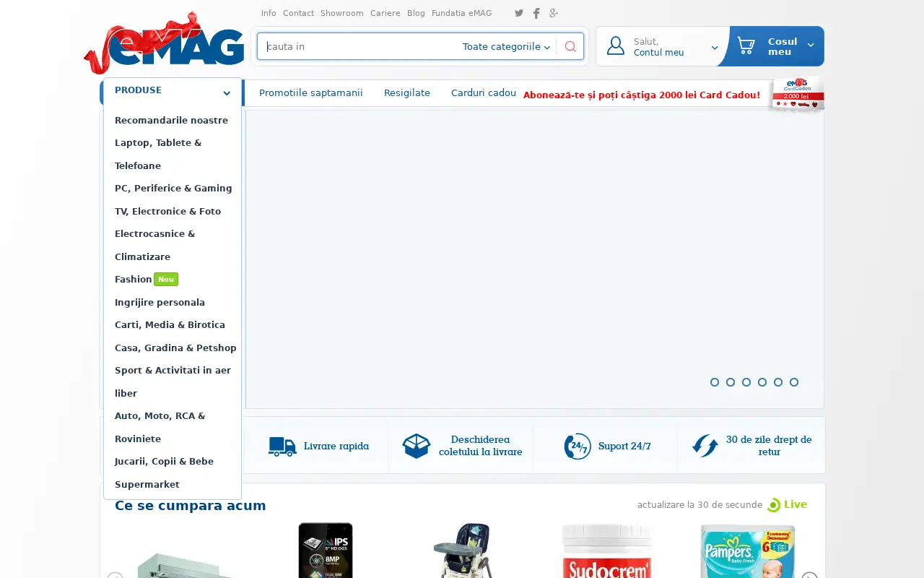
Task: Open the Pampers product thumbnail
Action: [748, 551]
